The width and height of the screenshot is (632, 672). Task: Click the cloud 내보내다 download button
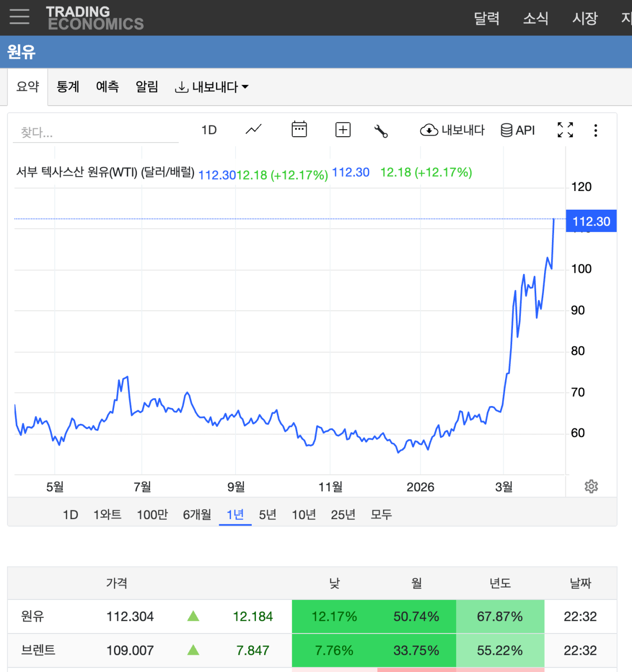(452, 130)
